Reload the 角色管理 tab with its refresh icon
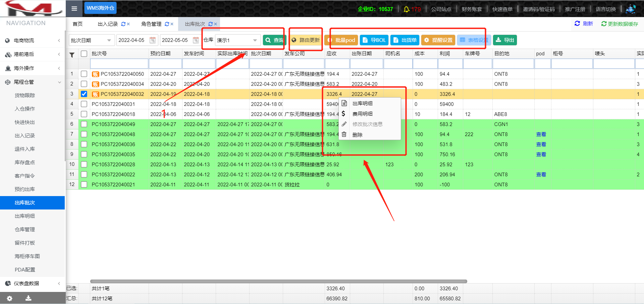The width and height of the screenshot is (644, 304). pos(167,24)
